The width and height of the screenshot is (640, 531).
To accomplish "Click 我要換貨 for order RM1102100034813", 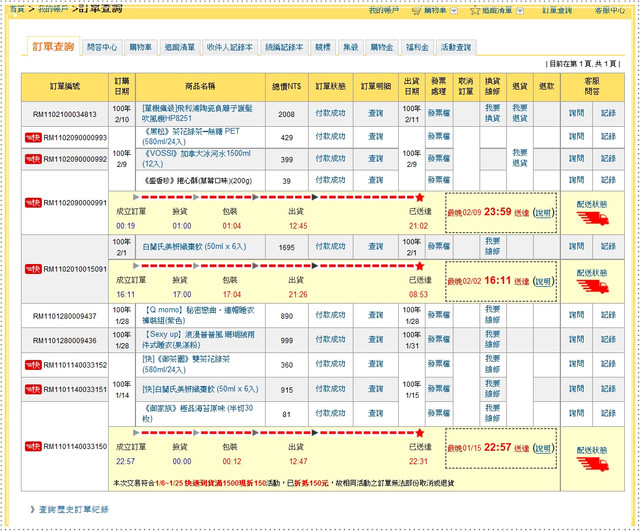I will [493, 113].
